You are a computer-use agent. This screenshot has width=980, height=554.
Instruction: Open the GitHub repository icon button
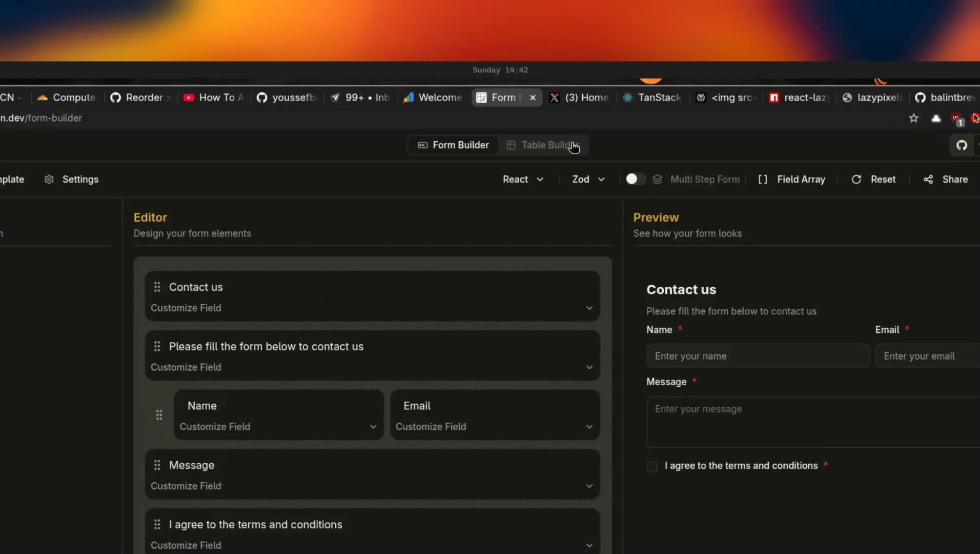962,145
